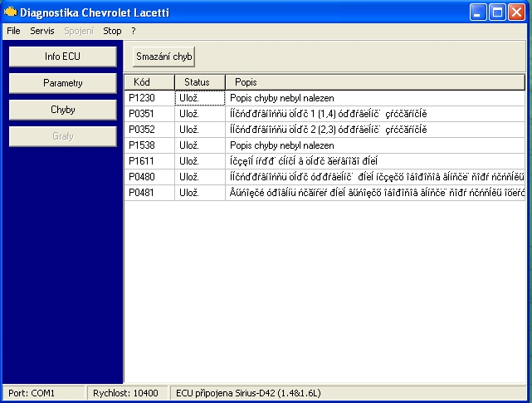
Task: Click the Rychlost: 10400 status field
Action: coord(127,393)
